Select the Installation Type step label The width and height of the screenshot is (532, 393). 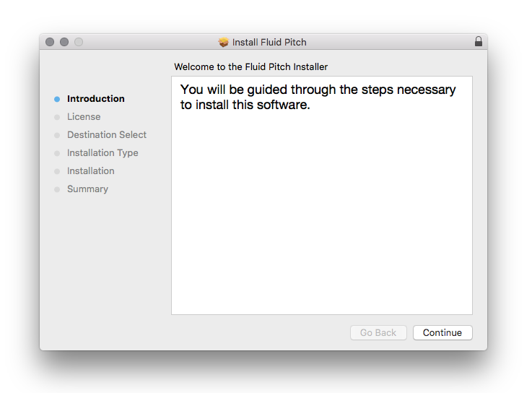coord(103,153)
